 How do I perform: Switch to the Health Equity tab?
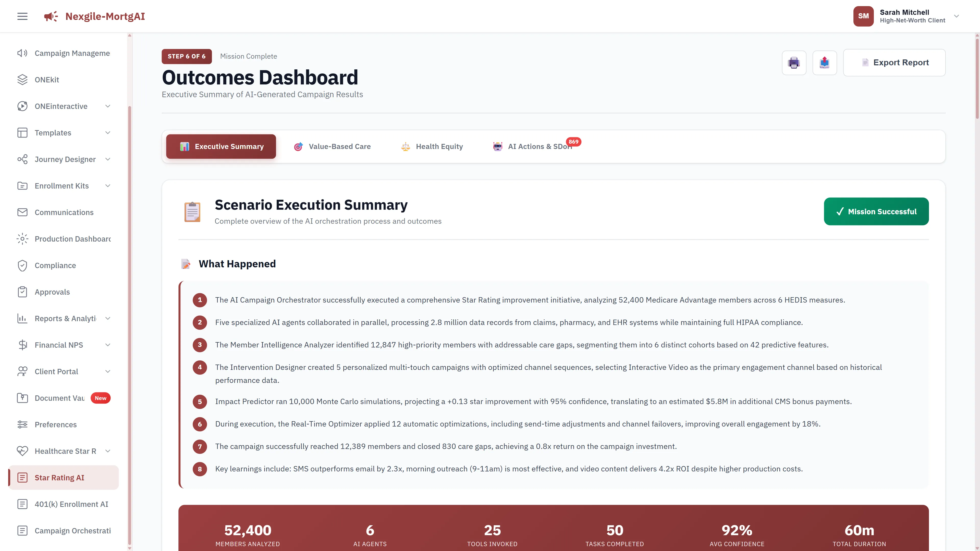432,146
